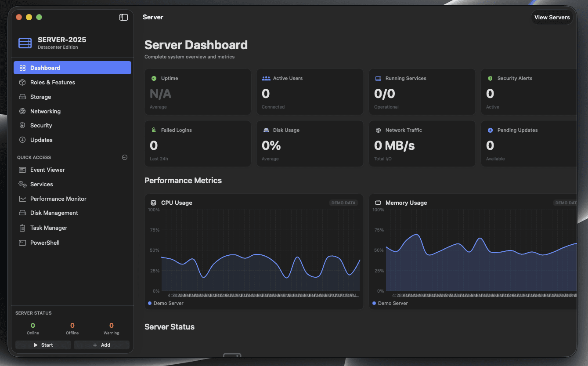
Task: Open Roles & Features section
Action: 72,82
